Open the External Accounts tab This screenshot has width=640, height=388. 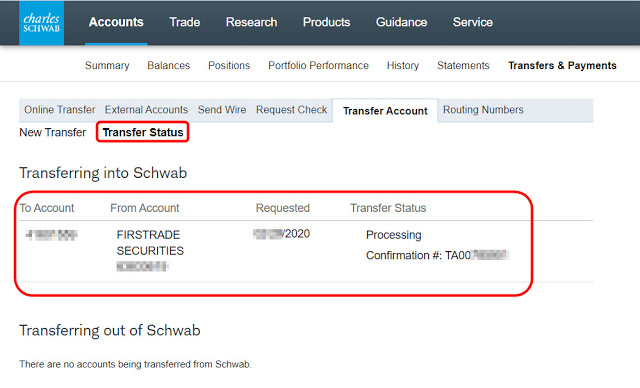click(x=146, y=110)
